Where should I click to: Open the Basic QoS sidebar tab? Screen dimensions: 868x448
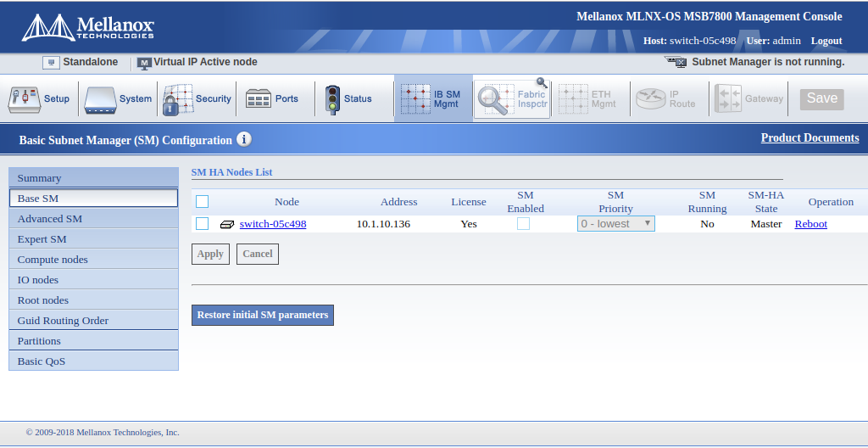click(93, 361)
